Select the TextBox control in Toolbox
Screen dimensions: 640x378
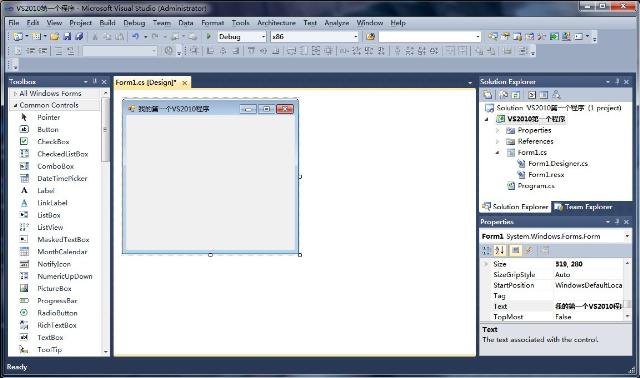click(x=54, y=338)
